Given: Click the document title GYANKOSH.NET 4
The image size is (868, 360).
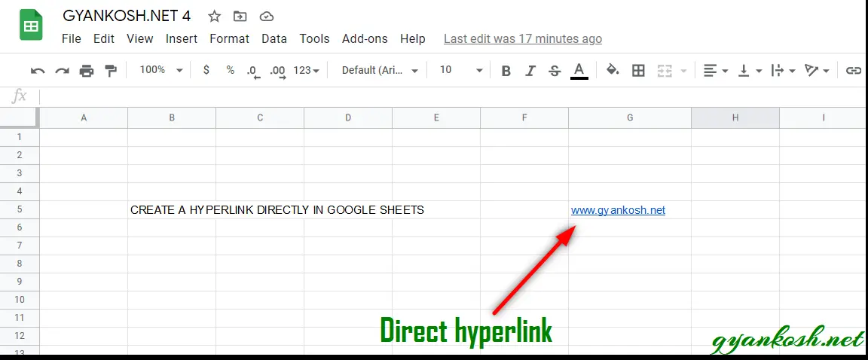Looking at the screenshot, I should (x=127, y=16).
